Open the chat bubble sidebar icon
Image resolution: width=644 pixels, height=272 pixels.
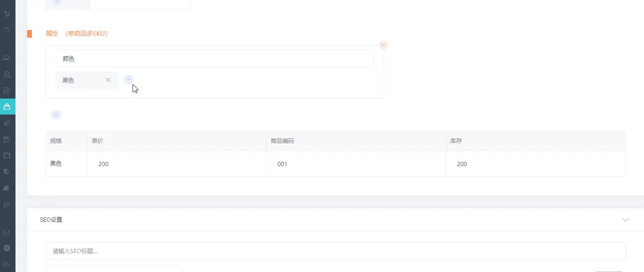[x=7, y=204]
